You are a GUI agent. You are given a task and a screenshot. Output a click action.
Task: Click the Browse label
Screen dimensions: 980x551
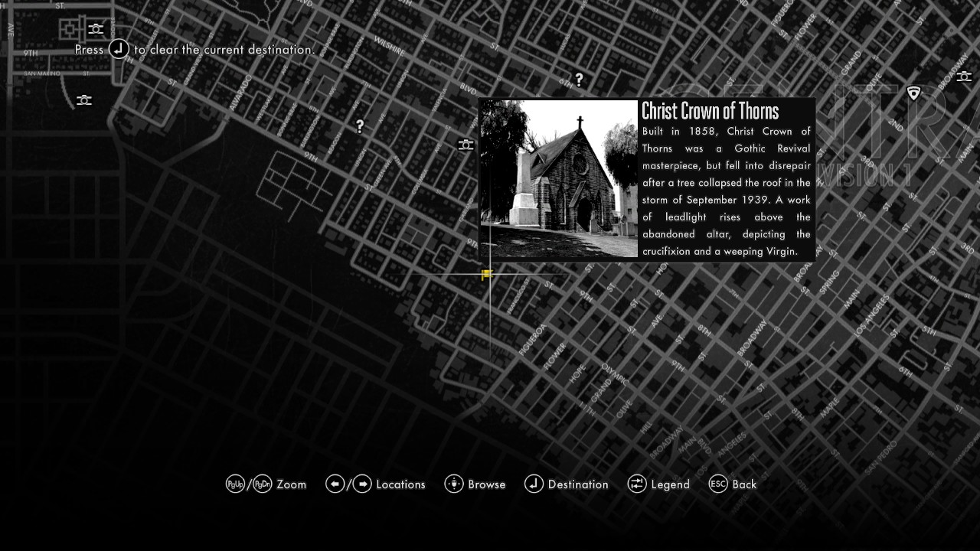click(x=487, y=484)
